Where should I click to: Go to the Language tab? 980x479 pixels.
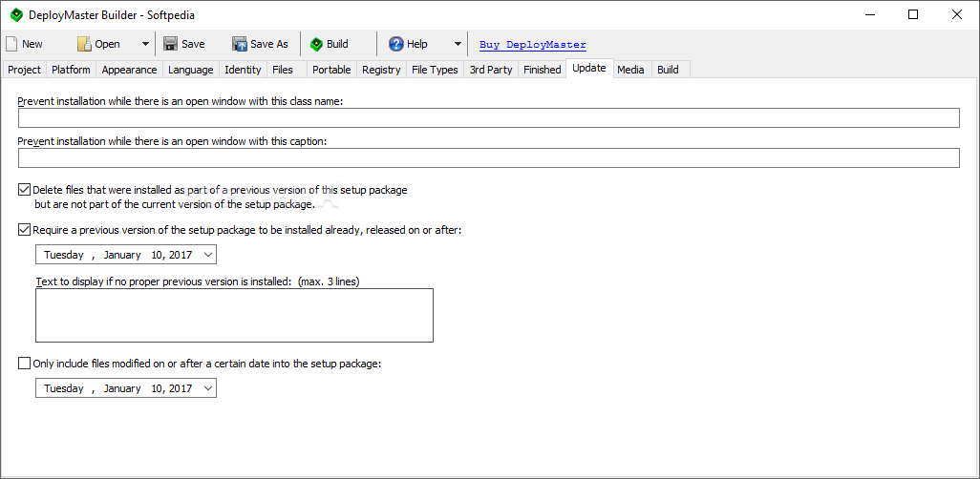pyautogui.click(x=191, y=70)
